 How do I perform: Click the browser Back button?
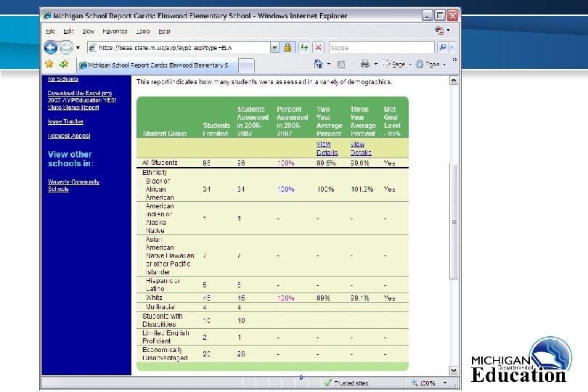51,48
